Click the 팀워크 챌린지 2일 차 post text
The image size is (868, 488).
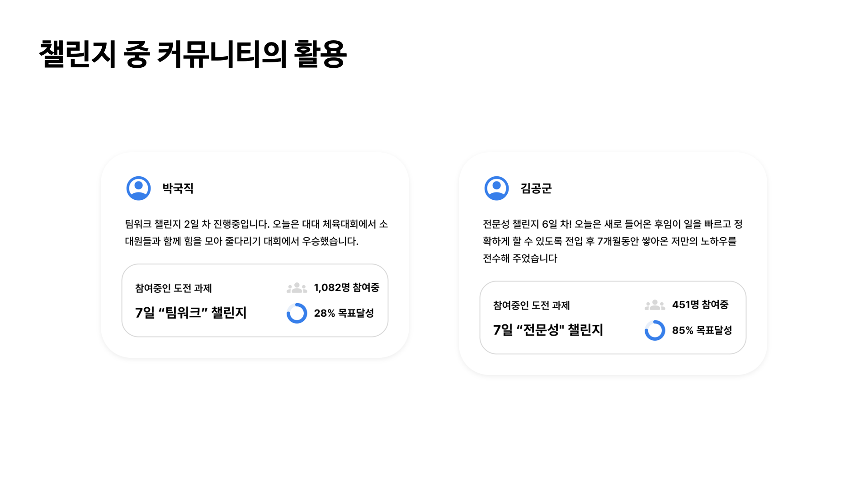256,233
